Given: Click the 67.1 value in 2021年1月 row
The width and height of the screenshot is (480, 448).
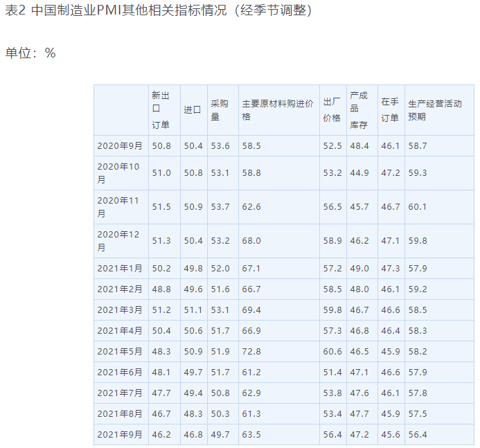Looking at the screenshot, I should coord(251,269).
